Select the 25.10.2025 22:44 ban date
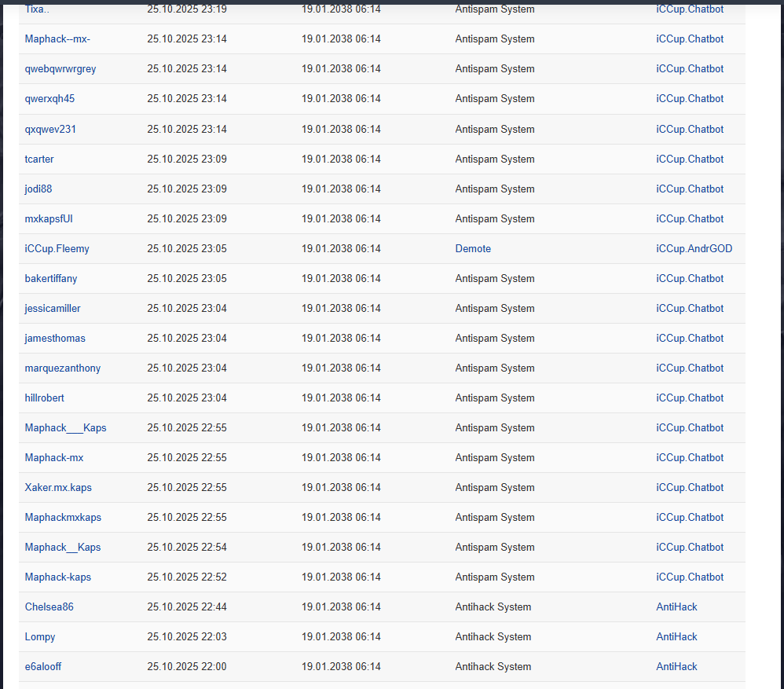The image size is (784, 689). click(x=186, y=607)
